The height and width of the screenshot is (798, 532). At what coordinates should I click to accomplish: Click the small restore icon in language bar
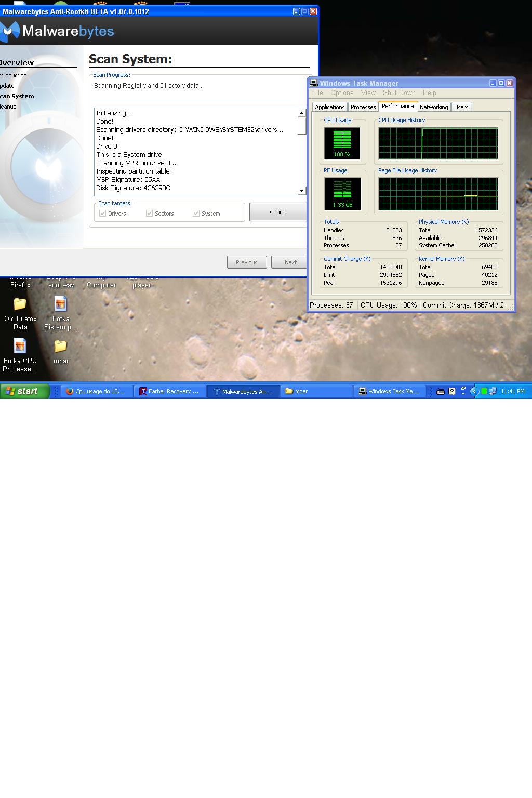(x=463, y=389)
